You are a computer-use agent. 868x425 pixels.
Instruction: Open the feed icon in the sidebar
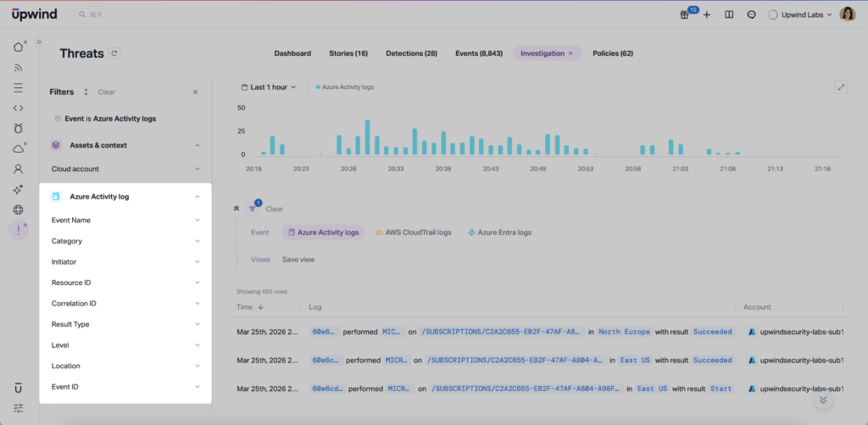[x=19, y=68]
